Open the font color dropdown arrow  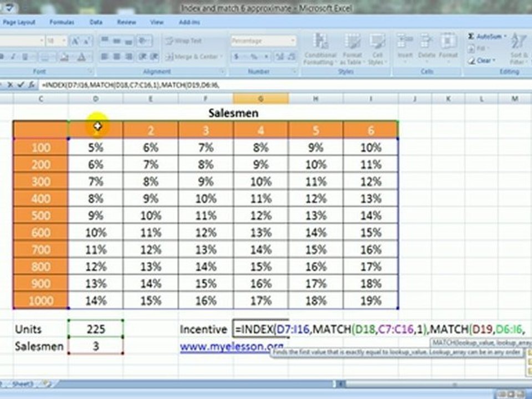click(89, 57)
